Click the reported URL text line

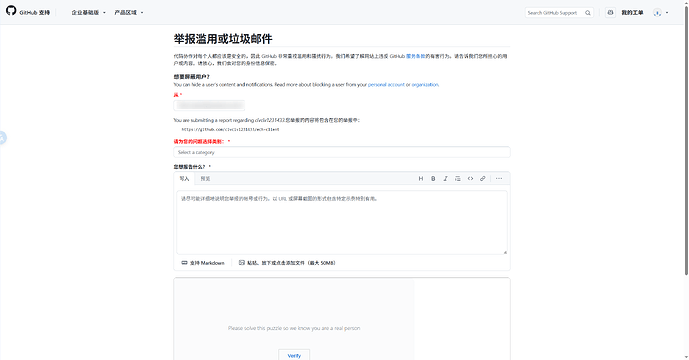(230, 130)
